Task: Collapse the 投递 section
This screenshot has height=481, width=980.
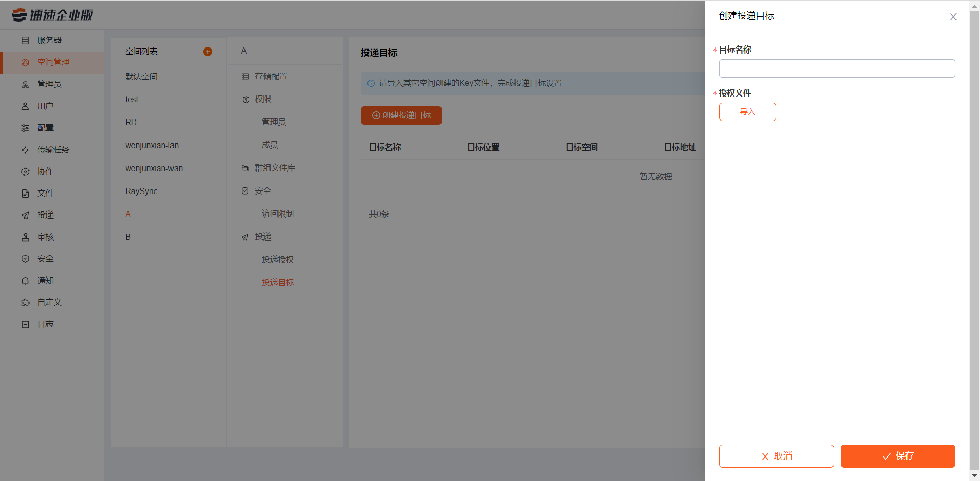Action: tap(264, 236)
